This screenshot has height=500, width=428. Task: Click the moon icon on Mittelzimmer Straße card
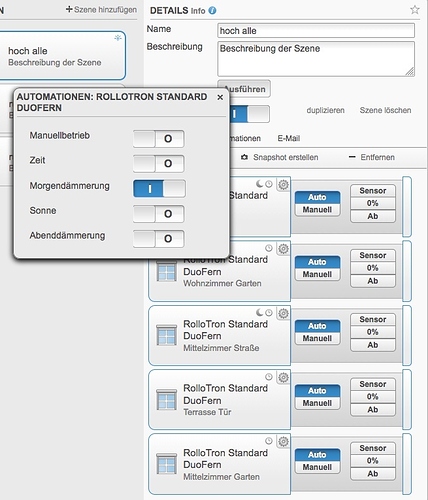point(260,313)
